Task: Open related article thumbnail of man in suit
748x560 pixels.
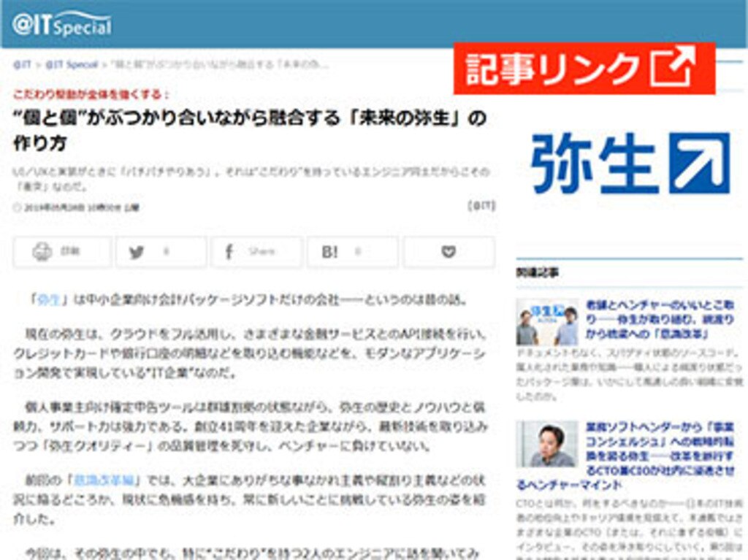Action: 547,444
